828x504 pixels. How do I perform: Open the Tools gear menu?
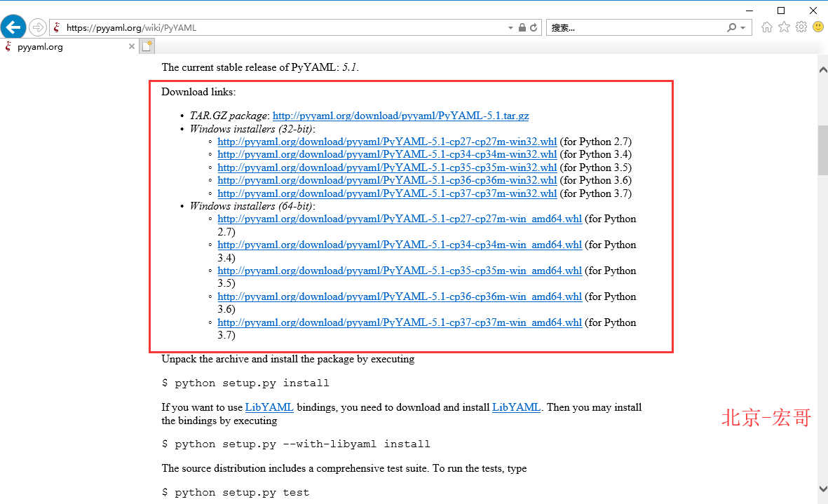(801, 27)
